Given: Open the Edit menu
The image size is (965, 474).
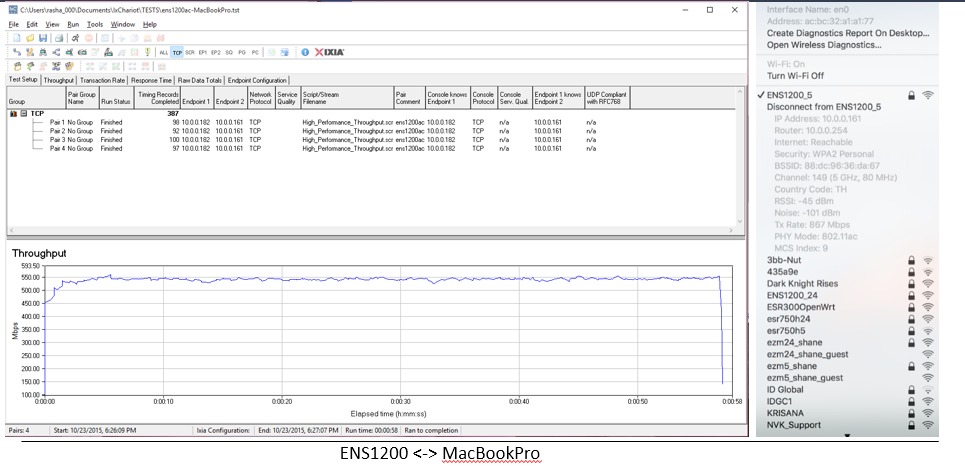Looking at the screenshot, I should coord(32,25).
